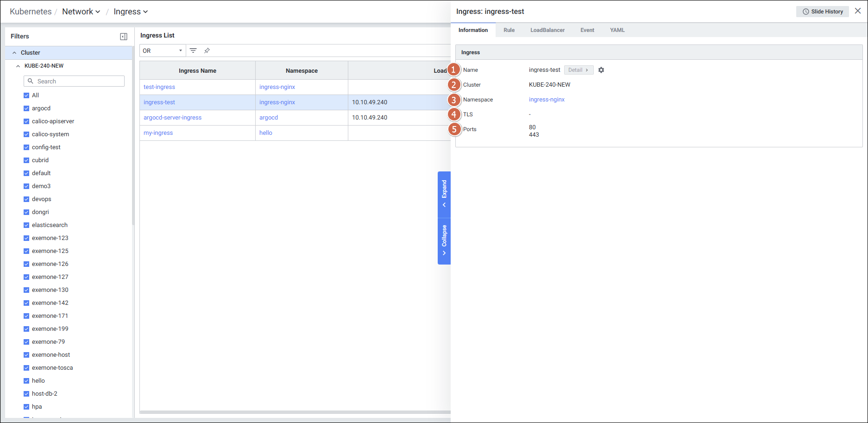Toggle the elasticsearch namespace checkbox
Viewport: 868px width, 423px height.
26,225
